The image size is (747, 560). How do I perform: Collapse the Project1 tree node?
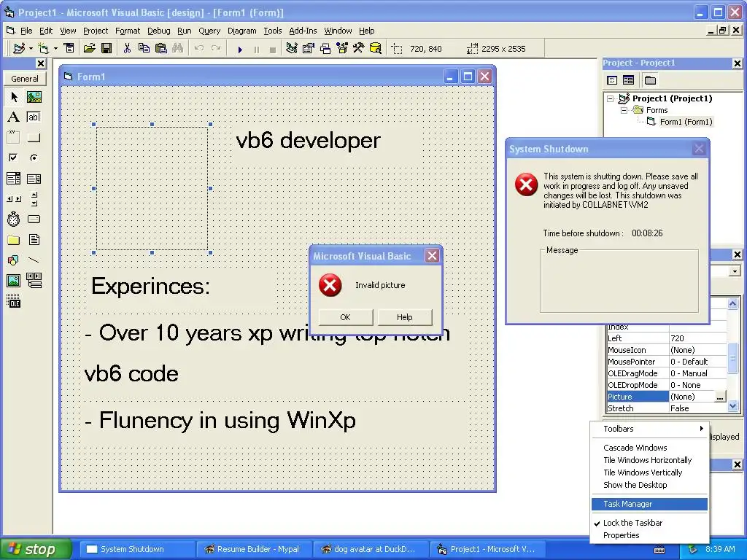[611, 98]
